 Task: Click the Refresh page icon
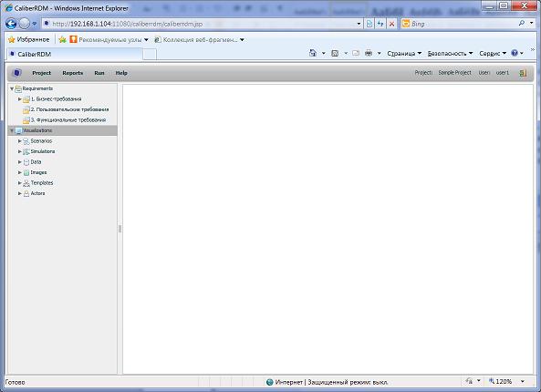pos(380,24)
